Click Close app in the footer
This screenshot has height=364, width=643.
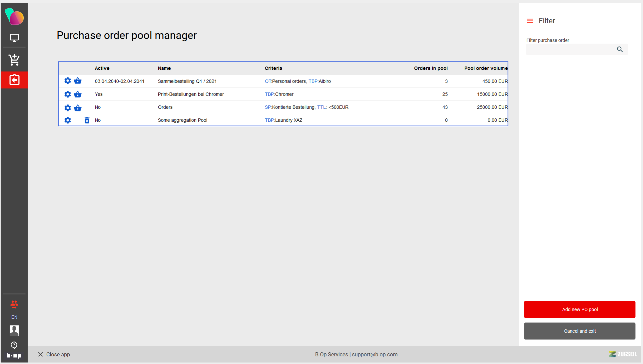coord(54,354)
